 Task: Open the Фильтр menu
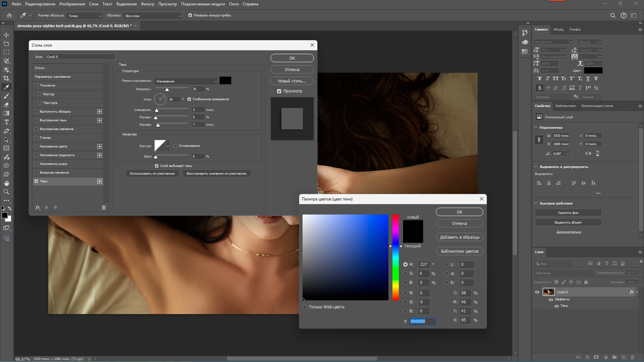pyautogui.click(x=147, y=4)
